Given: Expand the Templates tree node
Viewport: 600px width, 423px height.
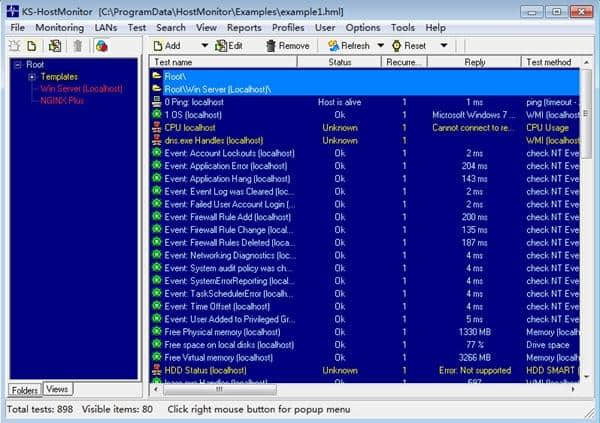Looking at the screenshot, I should coord(31,76).
